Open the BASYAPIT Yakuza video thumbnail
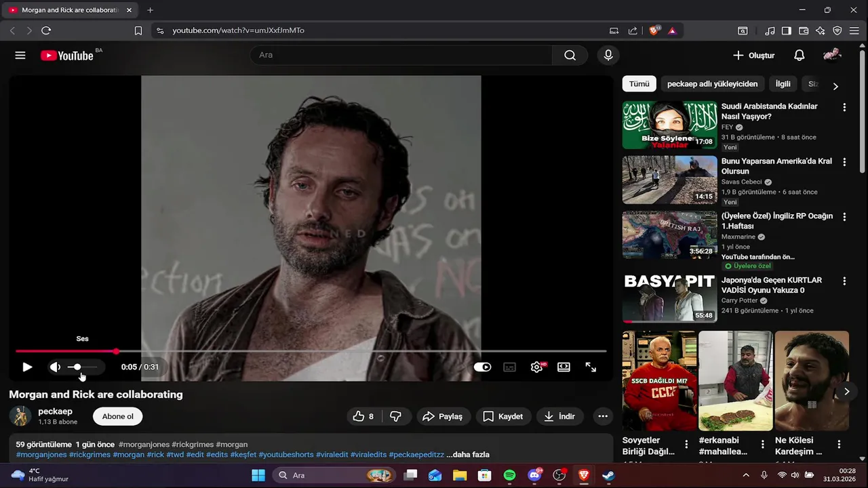This screenshot has width=868, height=488. pos(670,299)
